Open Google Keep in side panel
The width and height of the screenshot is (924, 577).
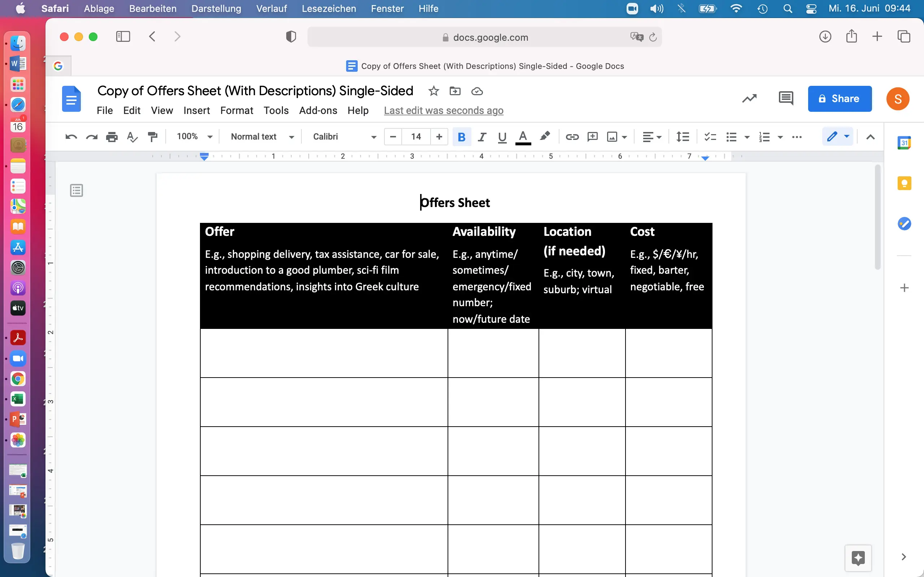pos(904,183)
